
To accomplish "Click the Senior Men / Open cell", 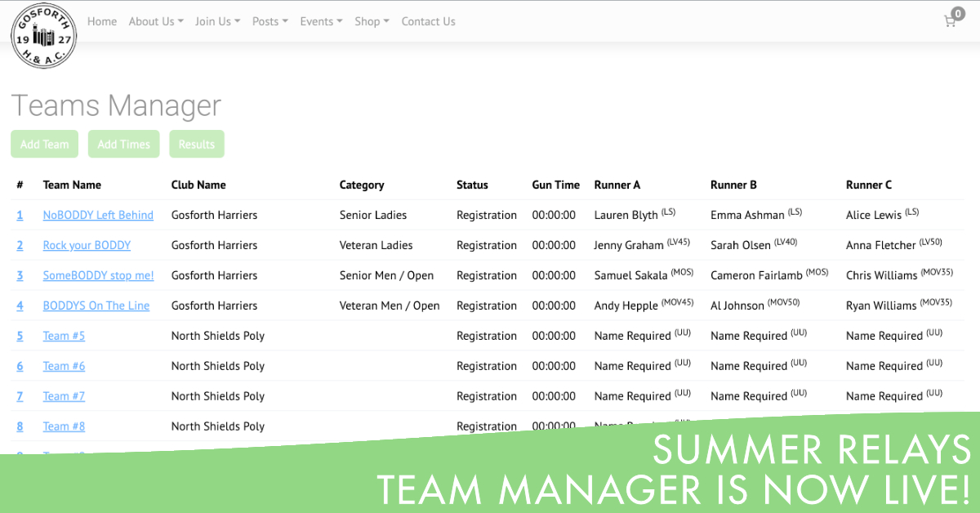I will click(386, 275).
